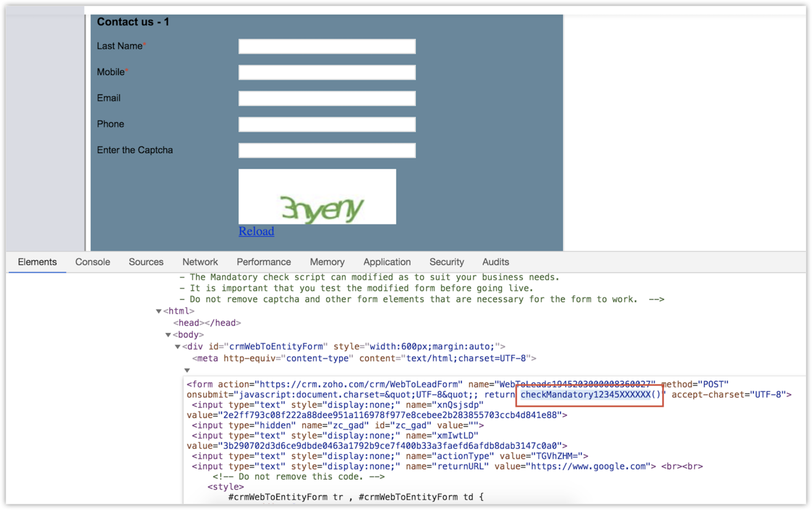Switch to the Network tab
The height and width of the screenshot is (510, 812).
[200, 262]
